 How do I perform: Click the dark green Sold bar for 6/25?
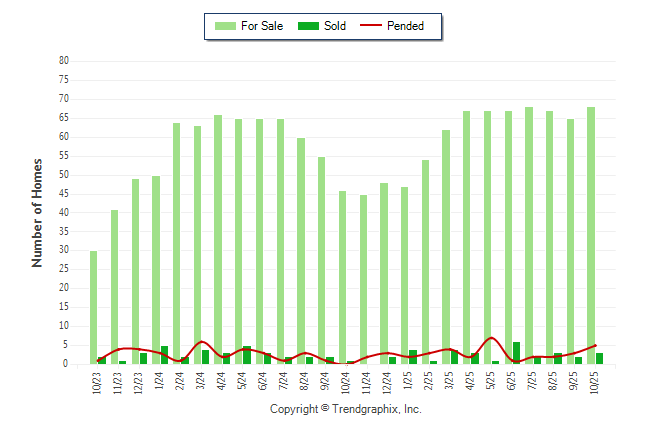click(516, 353)
